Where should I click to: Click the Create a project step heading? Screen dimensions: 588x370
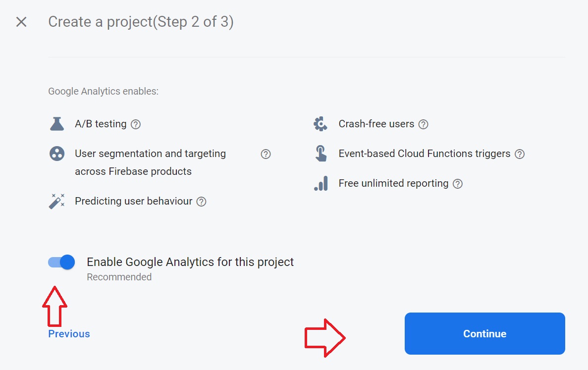point(141,22)
